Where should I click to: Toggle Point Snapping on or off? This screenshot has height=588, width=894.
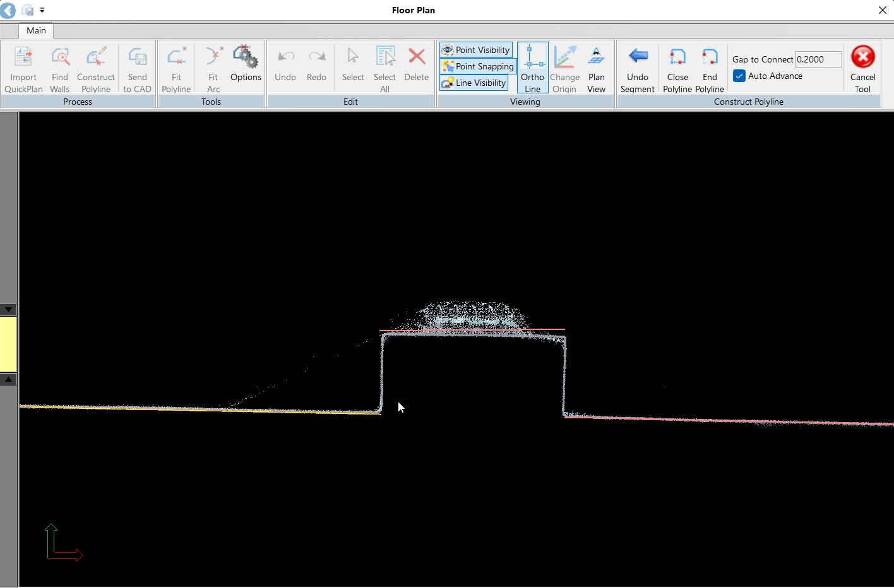pyautogui.click(x=478, y=66)
